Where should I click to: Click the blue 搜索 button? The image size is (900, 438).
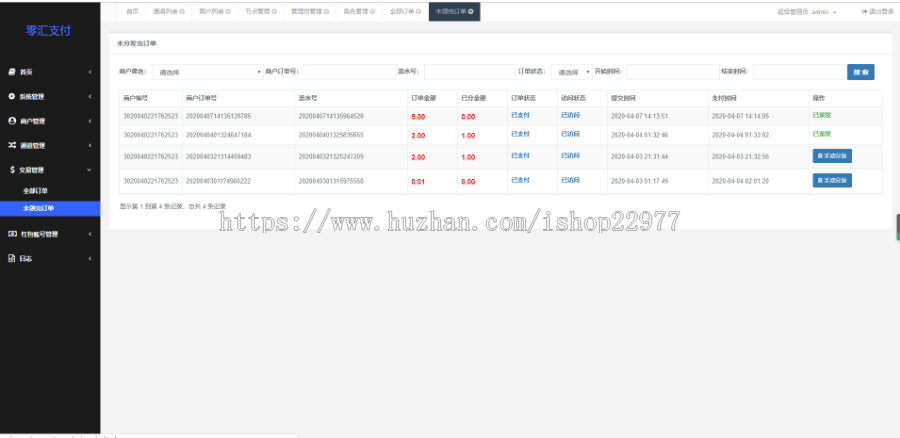[x=860, y=72]
